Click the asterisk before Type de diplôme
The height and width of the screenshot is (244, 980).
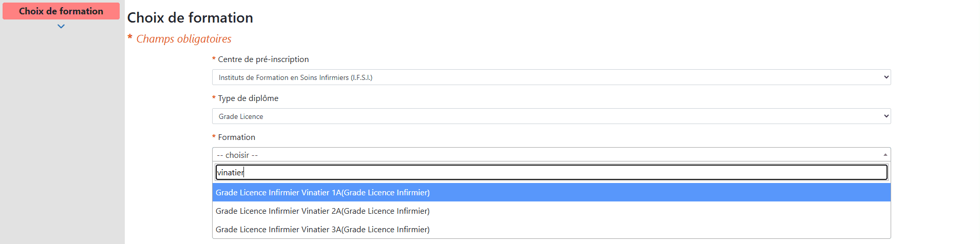pyautogui.click(x=214, y=98)
